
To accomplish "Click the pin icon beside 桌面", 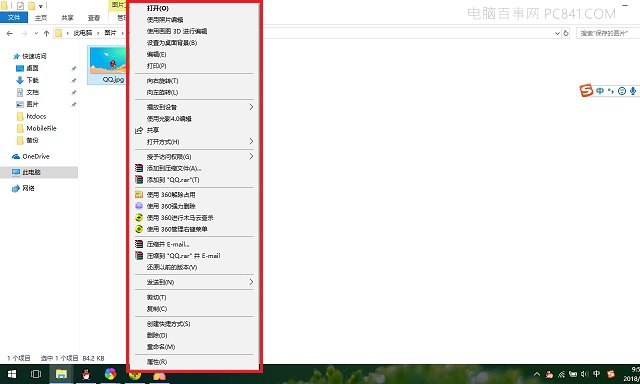I will 73,69.
